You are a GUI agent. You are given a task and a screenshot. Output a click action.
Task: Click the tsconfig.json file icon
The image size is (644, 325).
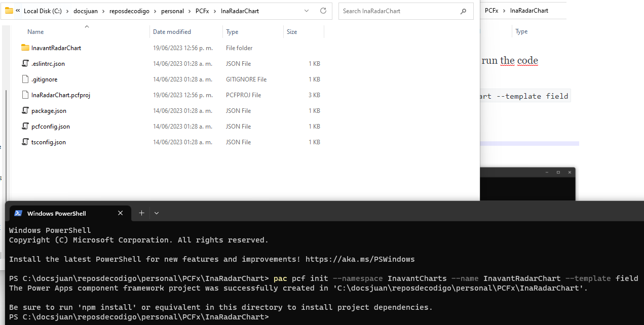[x=25, y=142]
